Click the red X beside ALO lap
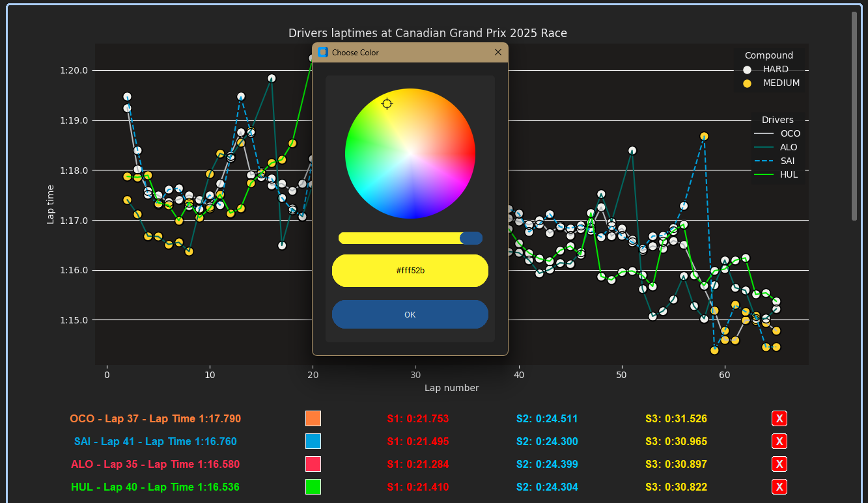This screenshot has height=503, width=868. 779,464
